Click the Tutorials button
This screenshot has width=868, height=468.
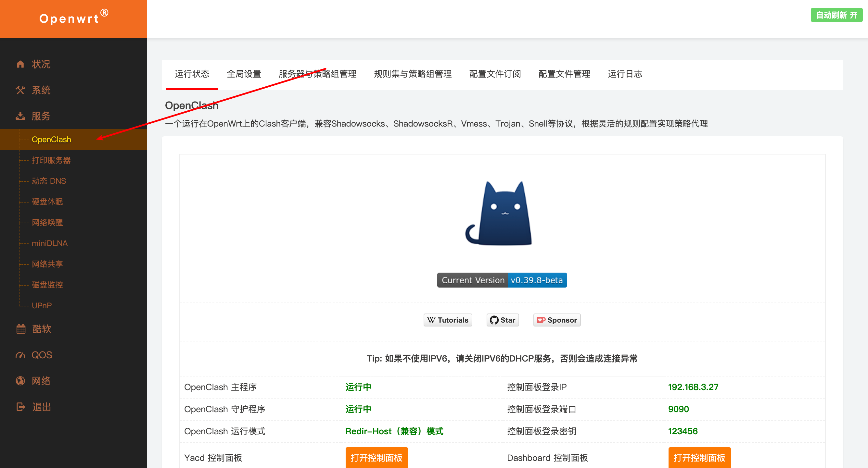point(448,320)
